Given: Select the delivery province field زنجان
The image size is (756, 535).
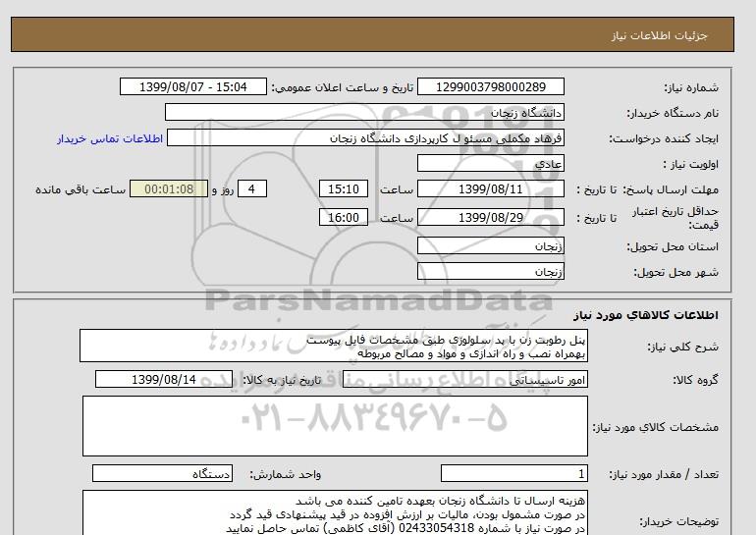Looking at the screenshot, I should click(x=490, y=245).
